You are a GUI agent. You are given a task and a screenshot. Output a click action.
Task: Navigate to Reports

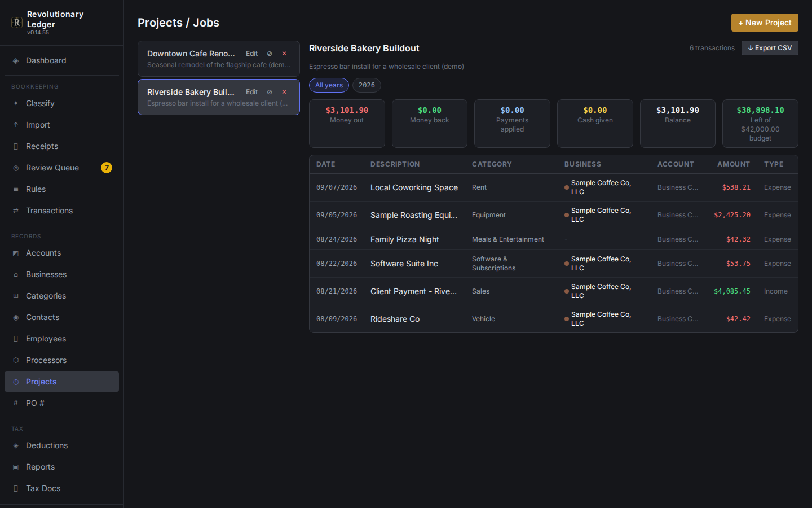pyautogui.click(x=61, y=467)
